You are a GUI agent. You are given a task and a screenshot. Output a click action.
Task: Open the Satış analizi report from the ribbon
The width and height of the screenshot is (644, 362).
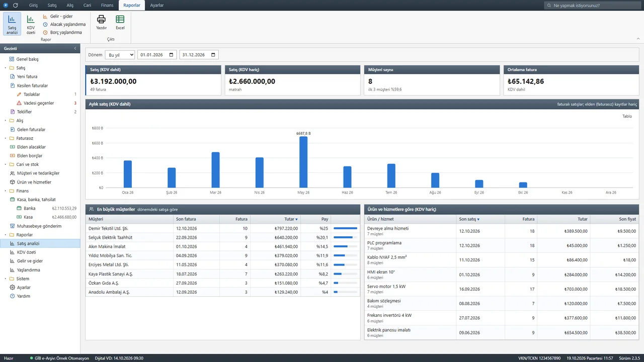coord(12,24)
